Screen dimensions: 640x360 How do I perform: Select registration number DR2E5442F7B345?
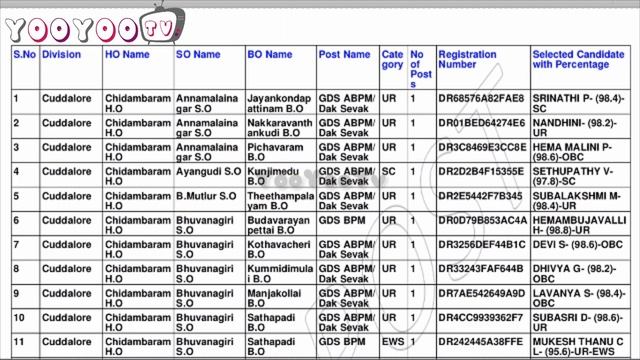point(480,196)
